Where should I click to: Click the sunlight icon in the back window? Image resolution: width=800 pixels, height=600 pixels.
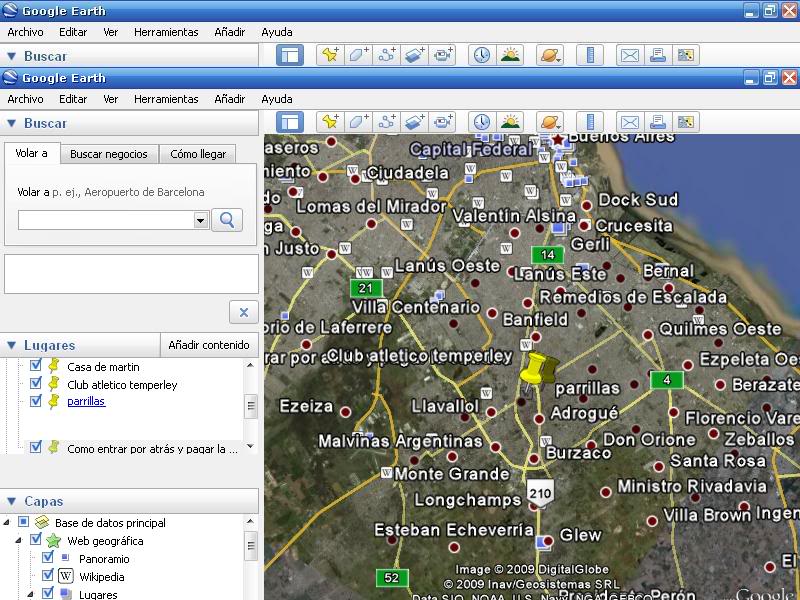(x=510, y=55)
